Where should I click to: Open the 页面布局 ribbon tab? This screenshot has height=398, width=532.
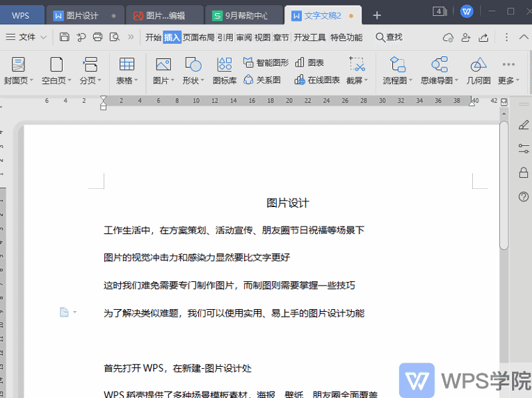pyautogui.click(x=199, y=37)
